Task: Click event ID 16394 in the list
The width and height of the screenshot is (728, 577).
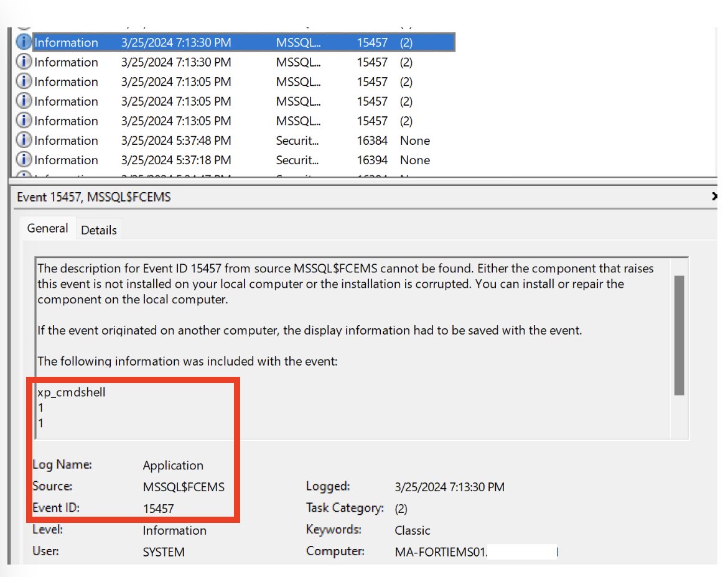Action: coord(372,160)
